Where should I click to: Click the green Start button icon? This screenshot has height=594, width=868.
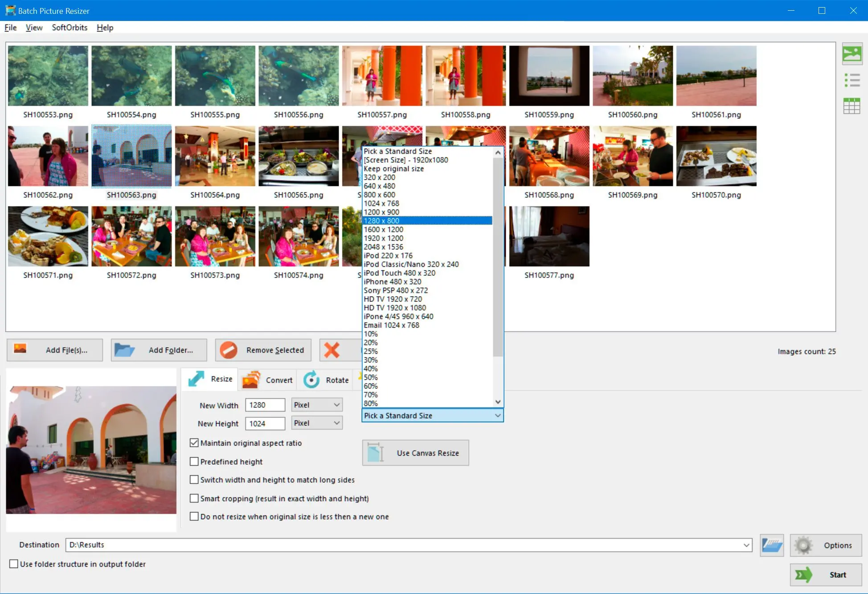tap(805, 573)
